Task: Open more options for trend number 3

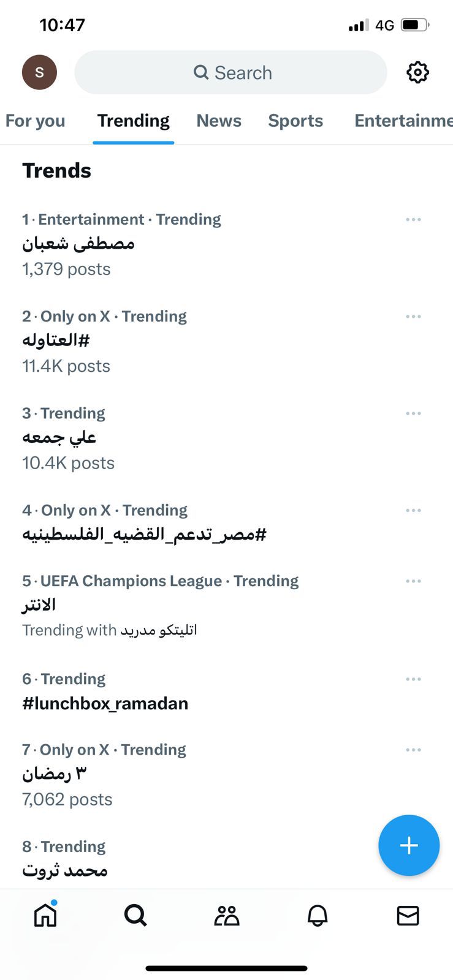Action: [413, 413]
